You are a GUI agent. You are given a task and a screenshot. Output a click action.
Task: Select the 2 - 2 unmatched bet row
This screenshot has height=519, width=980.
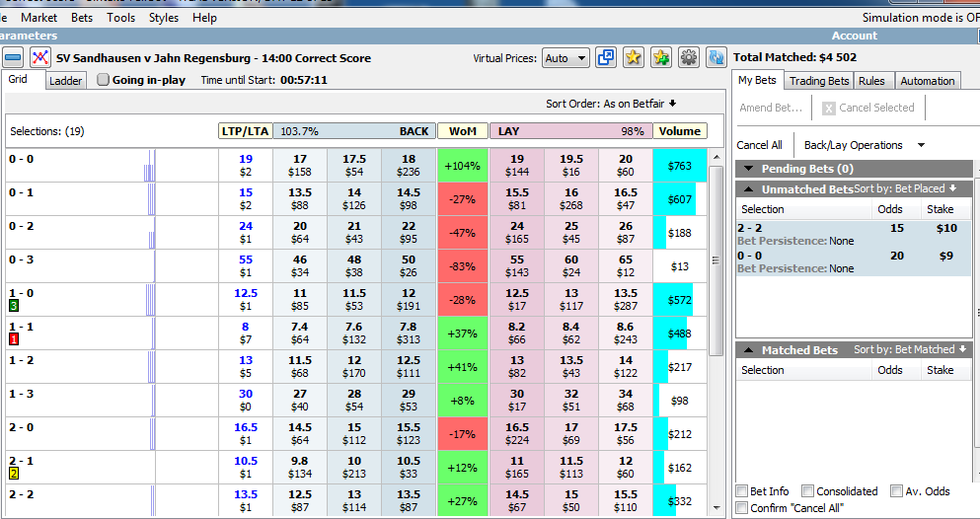[853, 234]
